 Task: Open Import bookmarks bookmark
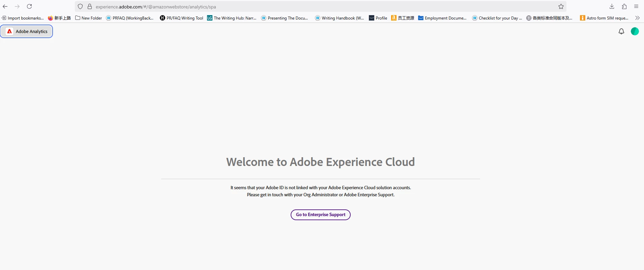(x=23, y=18)
